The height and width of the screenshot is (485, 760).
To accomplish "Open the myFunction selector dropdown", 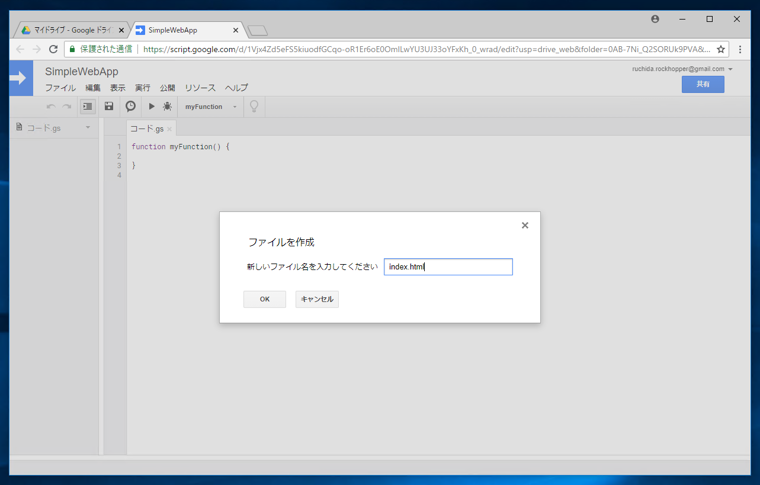I will pyautogui.click(x=211, y=107).
